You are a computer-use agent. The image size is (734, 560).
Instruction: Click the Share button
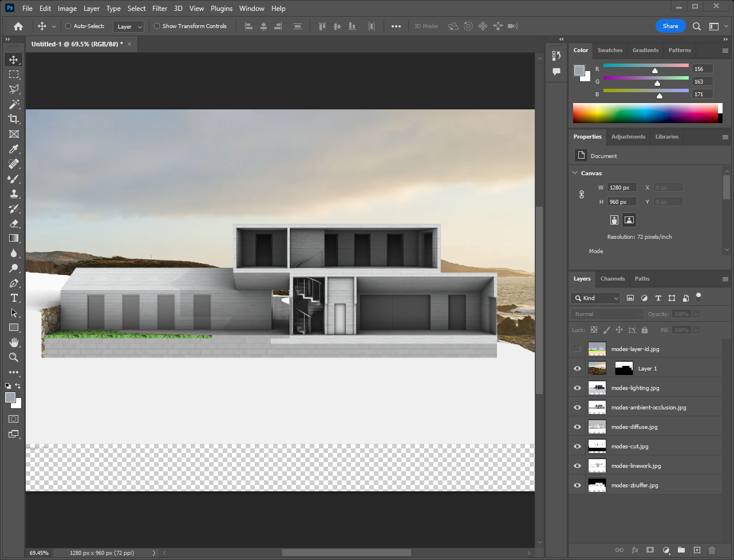pos(670,26)
